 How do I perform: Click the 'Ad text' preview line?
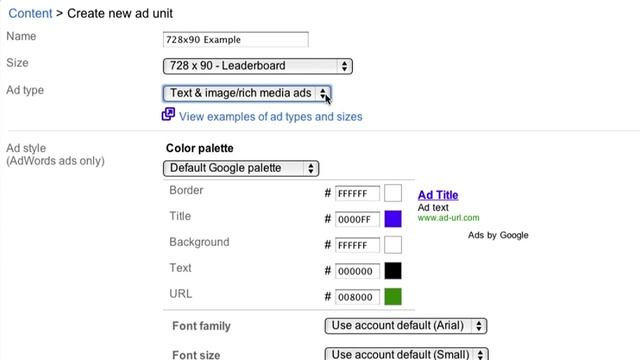tap(433, 207)
